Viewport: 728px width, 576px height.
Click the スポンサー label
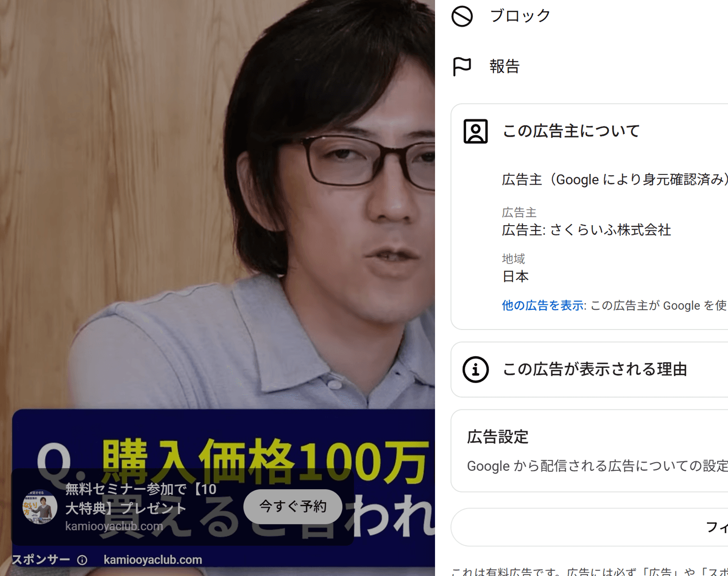tap(41, 560)
